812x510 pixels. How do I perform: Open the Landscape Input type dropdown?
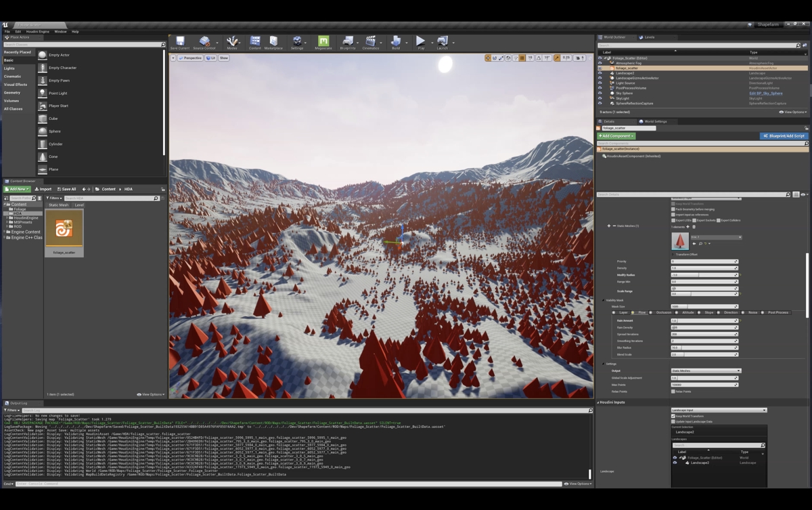[719, 410]
